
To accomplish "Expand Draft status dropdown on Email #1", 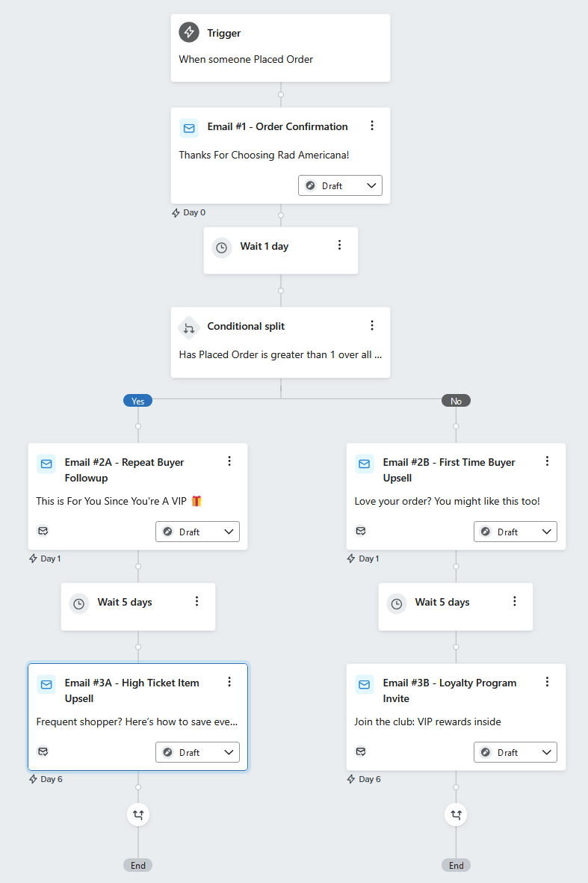I will 340,185.
